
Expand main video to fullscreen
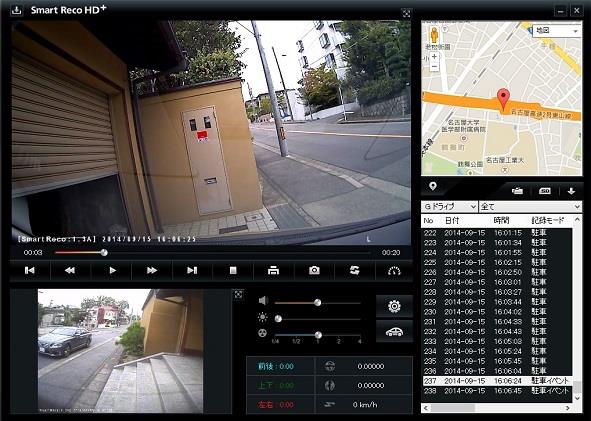(x=406, y=14)
